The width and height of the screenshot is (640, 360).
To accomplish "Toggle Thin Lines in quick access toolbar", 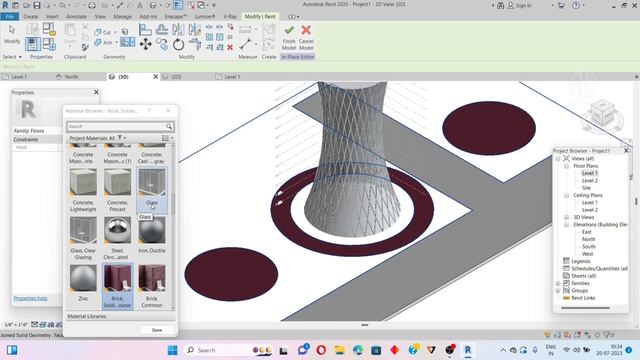I will click(x=178, y=5).
